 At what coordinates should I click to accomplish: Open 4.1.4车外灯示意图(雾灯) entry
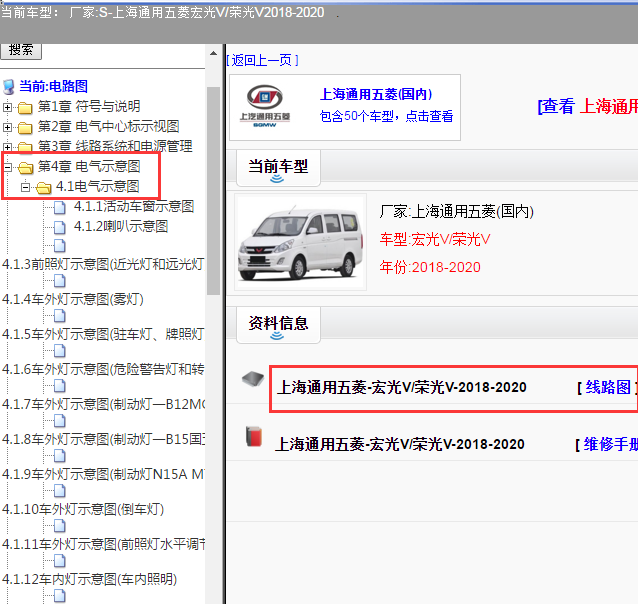pos(73,300)
